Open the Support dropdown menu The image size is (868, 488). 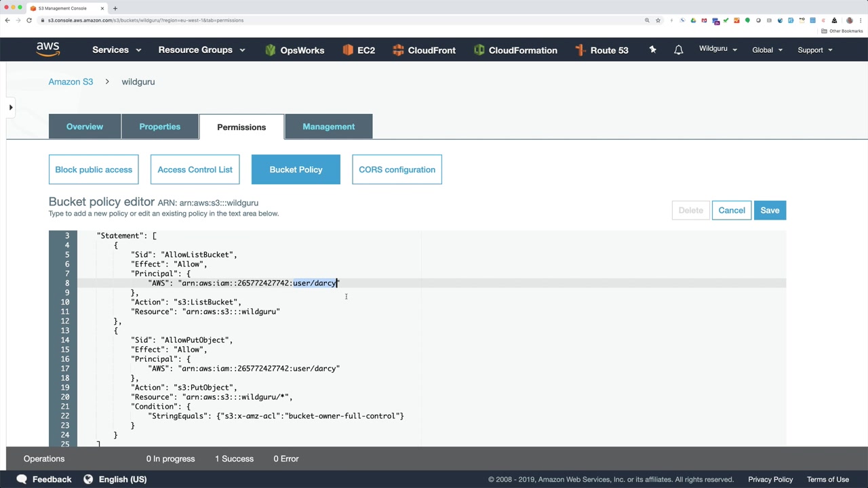(x=815, y=50)
